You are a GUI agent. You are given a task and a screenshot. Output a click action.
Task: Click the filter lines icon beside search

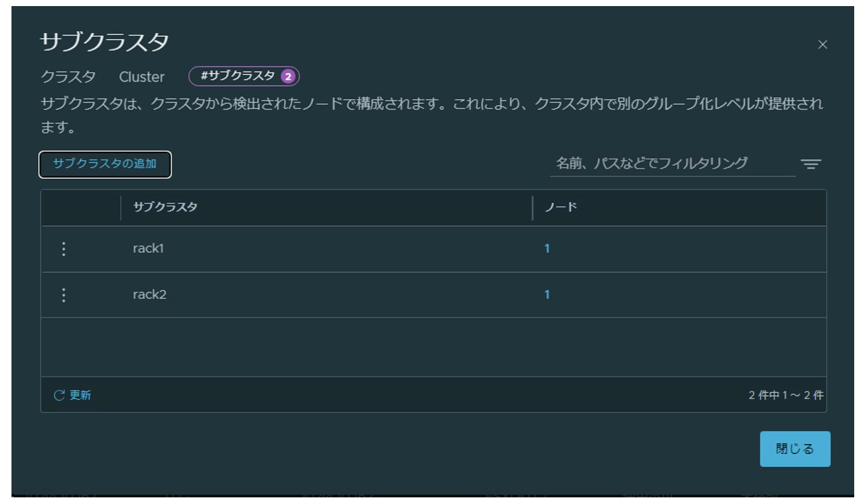pos(811,164)
